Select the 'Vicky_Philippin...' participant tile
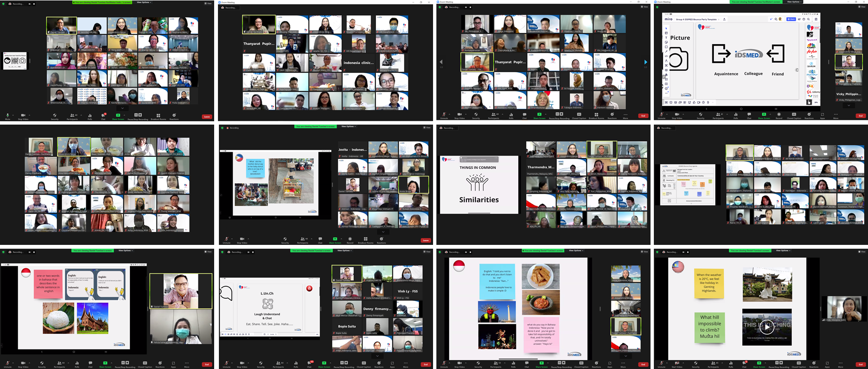The image size is (868, 369). pos(849,94)
